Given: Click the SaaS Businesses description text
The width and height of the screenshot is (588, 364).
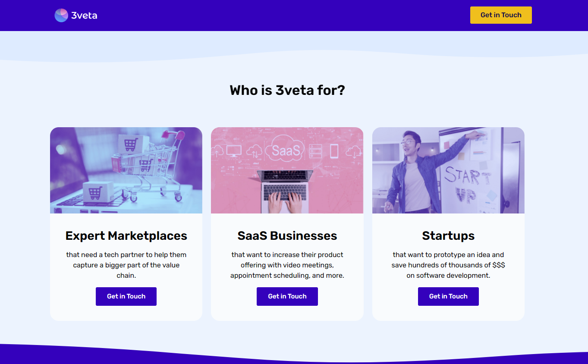Looking at the screenshot, I should click(x=287, y=265).
